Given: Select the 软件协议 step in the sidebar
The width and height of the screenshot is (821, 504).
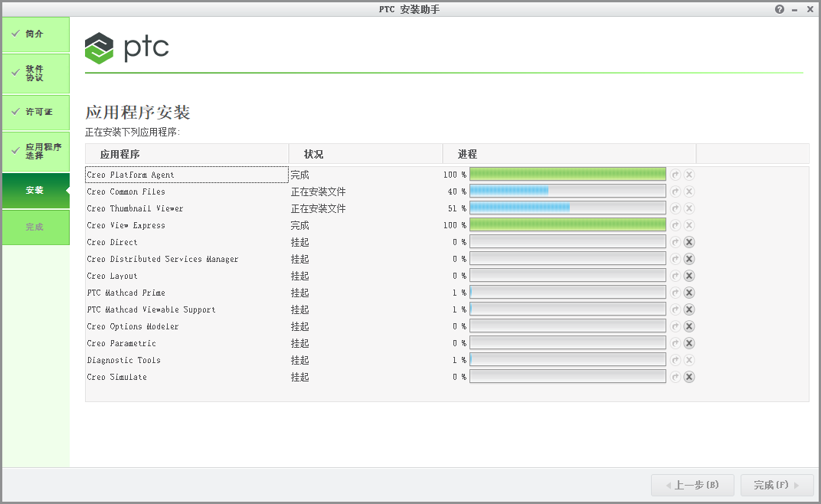Looking at the screenshot, I should 34,73.
